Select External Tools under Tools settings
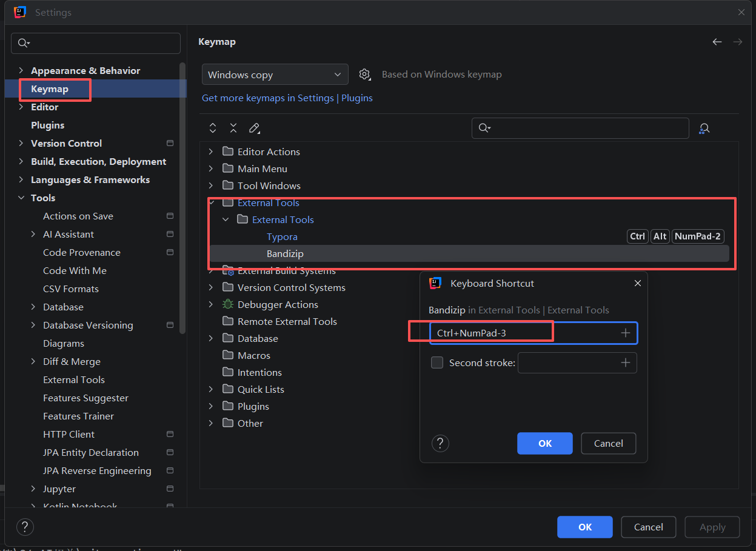The height and width of the screenshot is (551, 756). (x=74, y=379)
